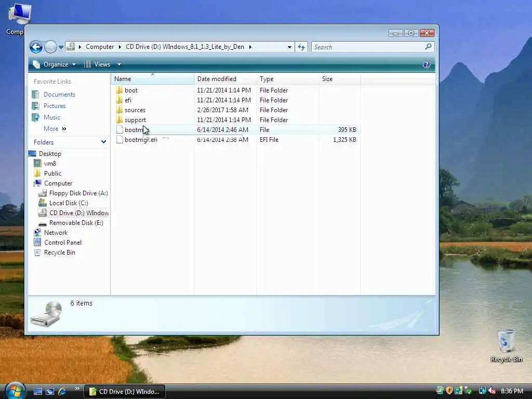Screen dimensions: 532x399
Task: Click the muted volume tray icon
Action: click(491, 391)
